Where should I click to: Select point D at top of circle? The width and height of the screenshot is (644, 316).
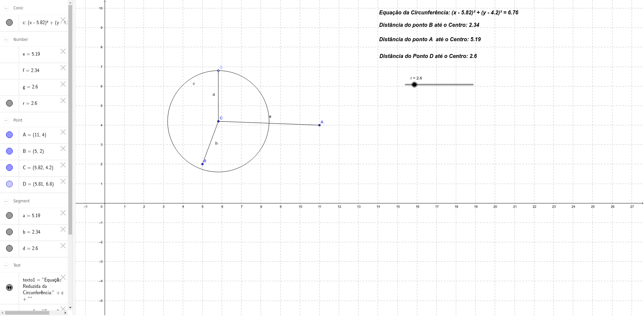[218, 70]
